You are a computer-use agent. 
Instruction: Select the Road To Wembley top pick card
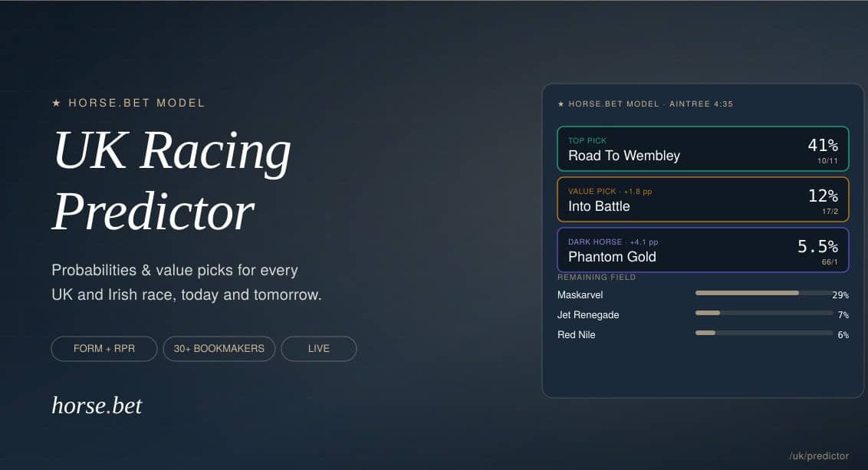click(x=703, y=149)
